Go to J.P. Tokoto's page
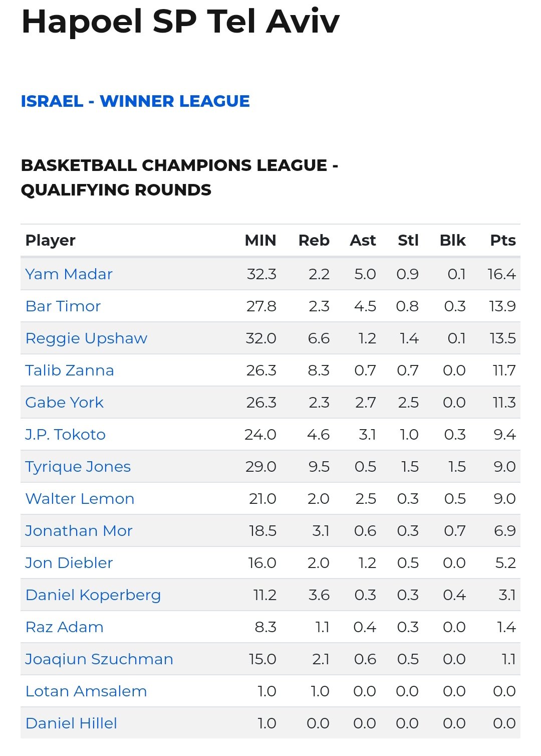Image resolution: width=541 pixels, height=756 pixels. (x=66, y=435)
